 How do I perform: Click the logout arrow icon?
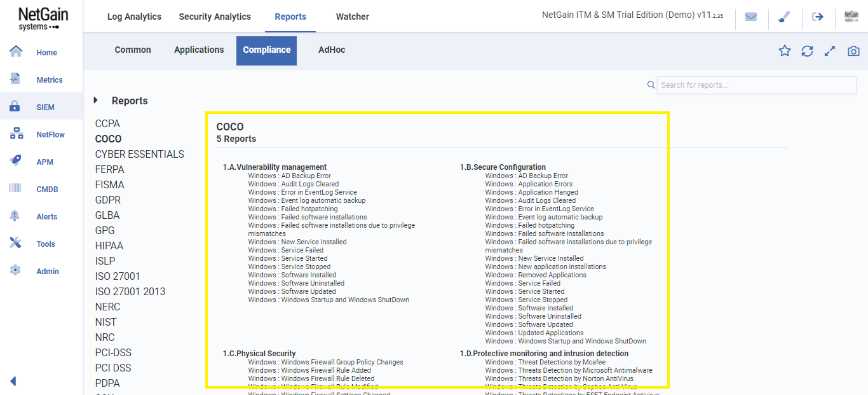(818, 17)
